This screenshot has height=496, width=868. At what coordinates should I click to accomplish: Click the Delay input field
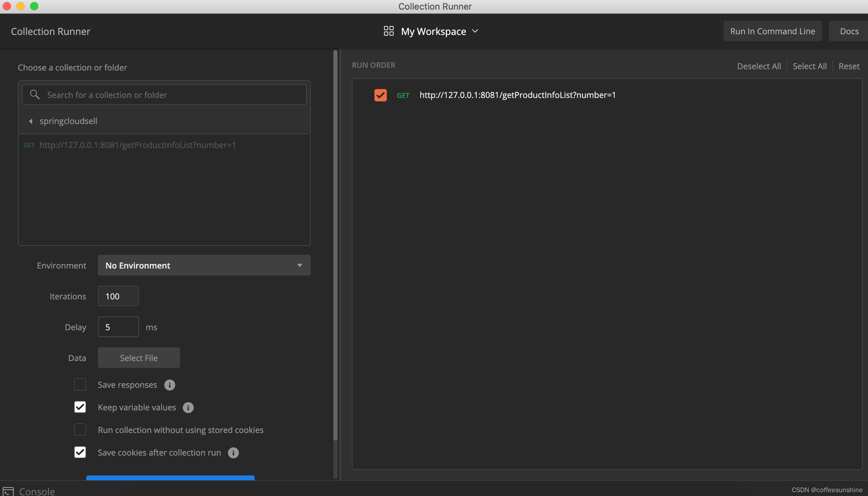pyautogui.click(x=118, y=327)
